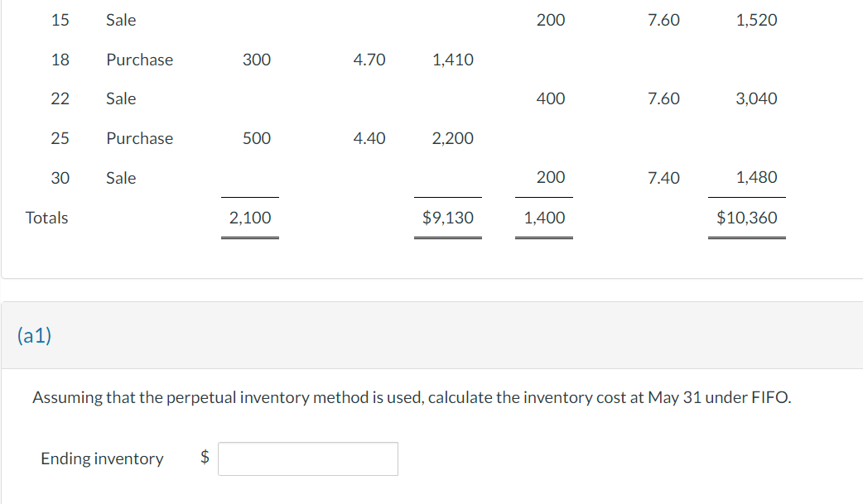Select the $9,130 purchases total
863x504 pixels.
[448, 217]
